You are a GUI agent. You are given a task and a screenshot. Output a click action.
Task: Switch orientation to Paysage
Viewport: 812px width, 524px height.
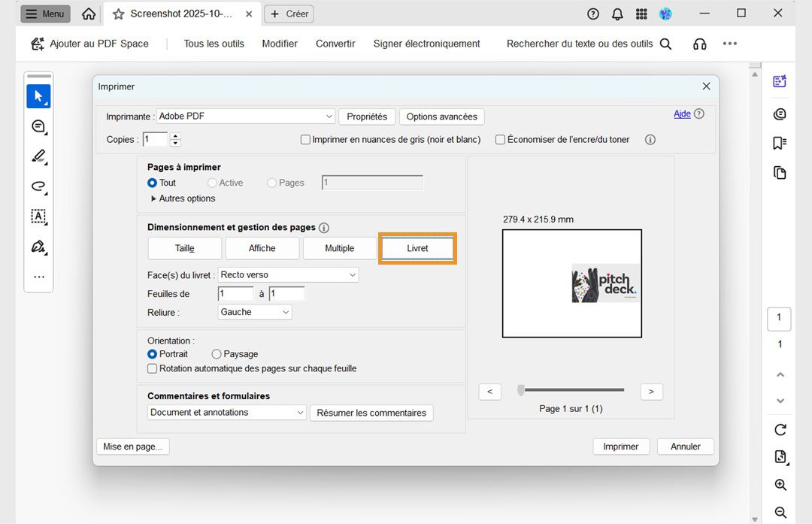tap(215, 353)
